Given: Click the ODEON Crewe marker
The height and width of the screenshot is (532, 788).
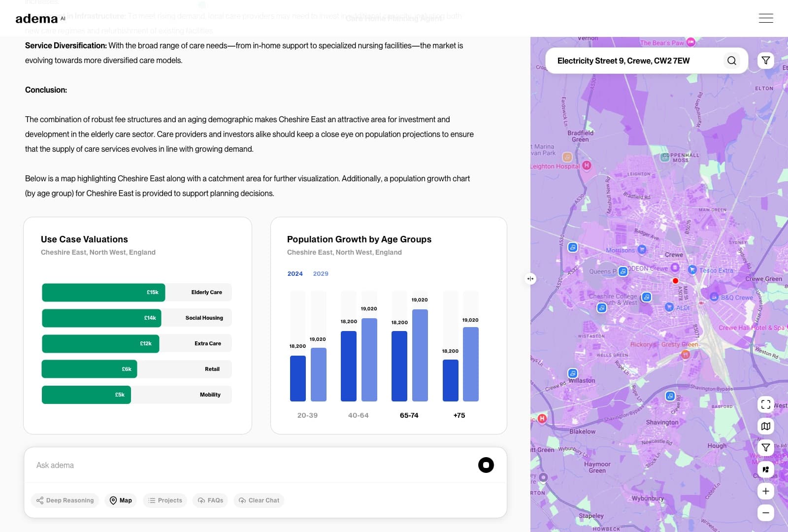Looking at the screenshot, I should (x=675, y=267).
